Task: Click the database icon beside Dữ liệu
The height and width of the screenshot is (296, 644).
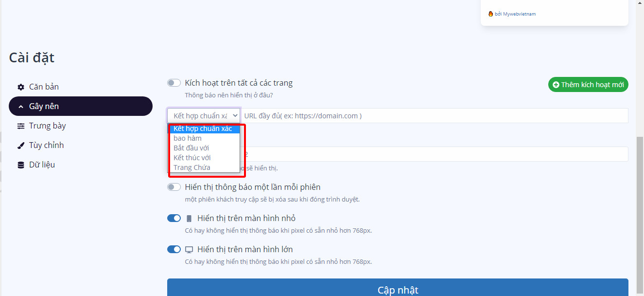Action: 21,165
